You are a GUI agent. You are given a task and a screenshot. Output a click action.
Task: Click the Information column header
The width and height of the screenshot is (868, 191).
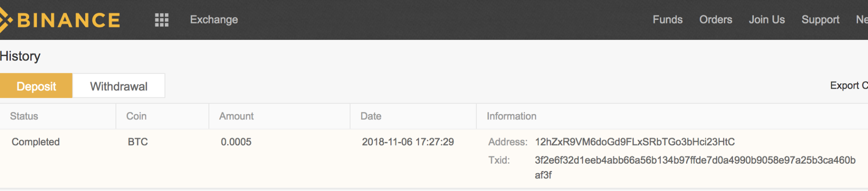512,116
